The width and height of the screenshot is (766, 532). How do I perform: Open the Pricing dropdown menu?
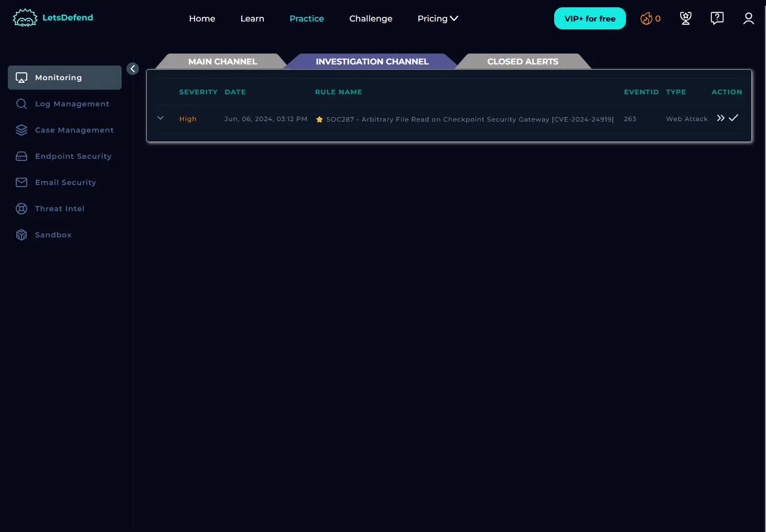[437, 18]
